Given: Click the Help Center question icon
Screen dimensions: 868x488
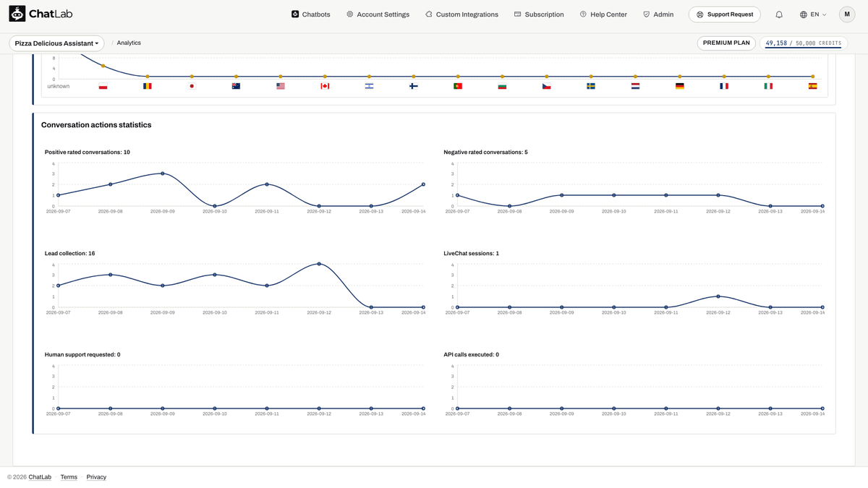Looking at the screenshot, I should click(x=583, y=14).
